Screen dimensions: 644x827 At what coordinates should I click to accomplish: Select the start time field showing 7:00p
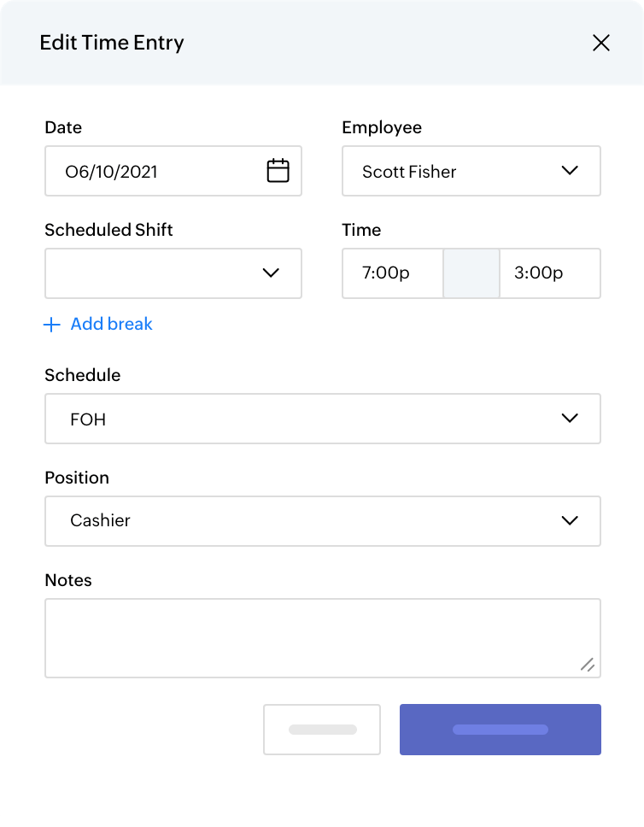click(x=392, y=273)
